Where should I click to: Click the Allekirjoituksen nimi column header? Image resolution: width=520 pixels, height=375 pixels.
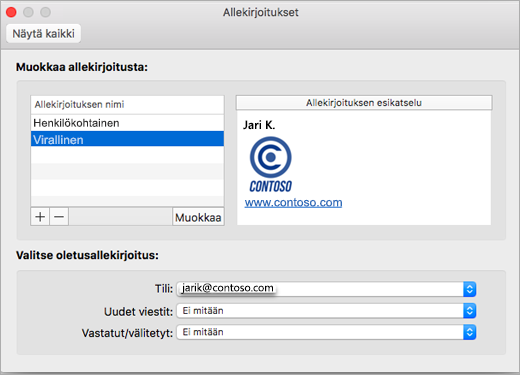pos(127,105)
